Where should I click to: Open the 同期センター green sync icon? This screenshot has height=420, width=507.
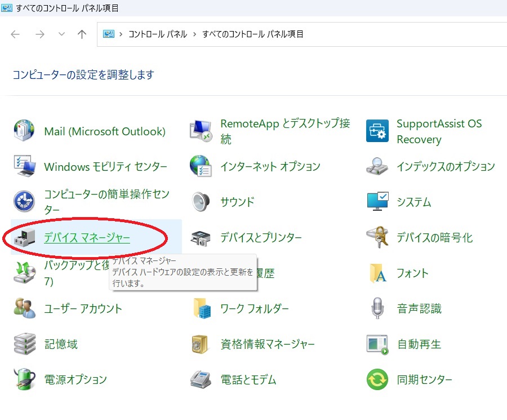pos(377,379)
